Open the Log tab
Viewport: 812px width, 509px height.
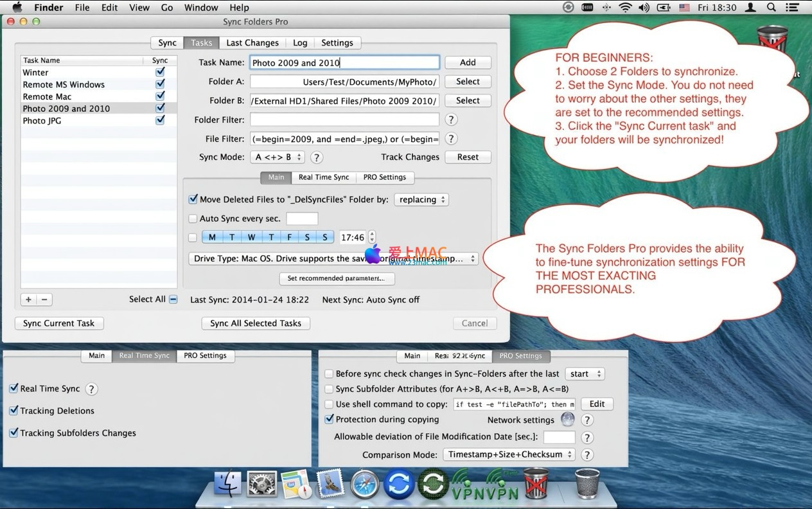click(x=300, y=43)
